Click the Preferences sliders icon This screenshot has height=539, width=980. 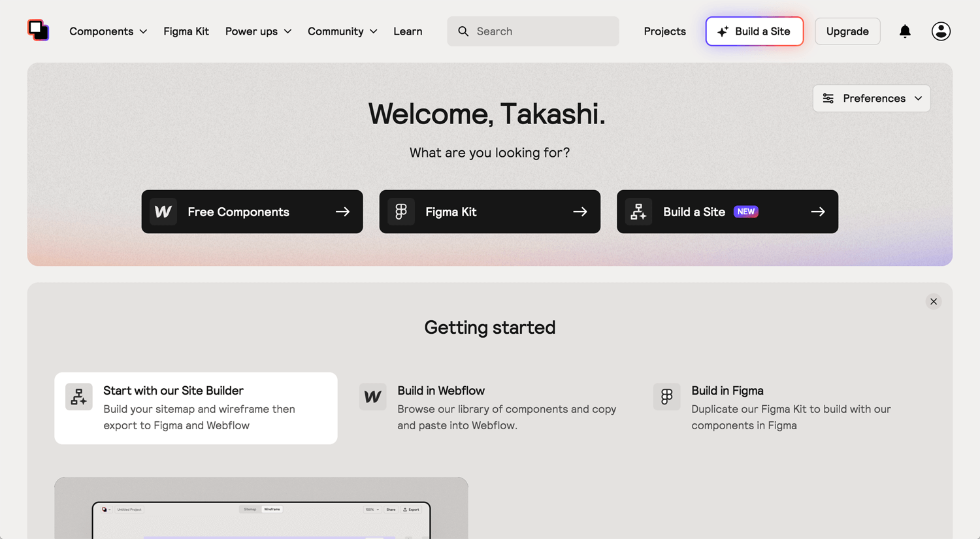(828, 98)
